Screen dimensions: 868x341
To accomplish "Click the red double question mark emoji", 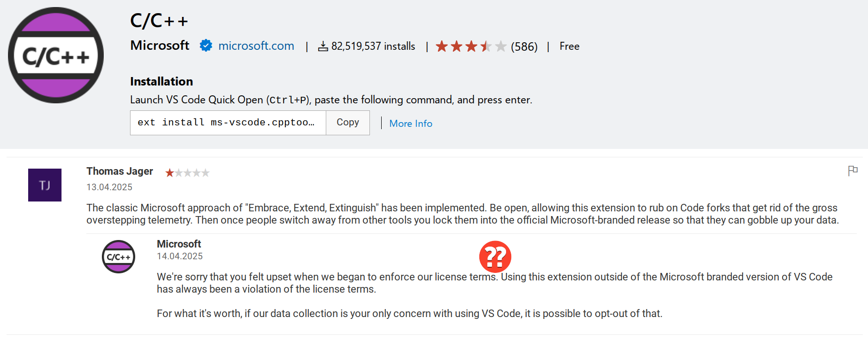I will [495, 256].
